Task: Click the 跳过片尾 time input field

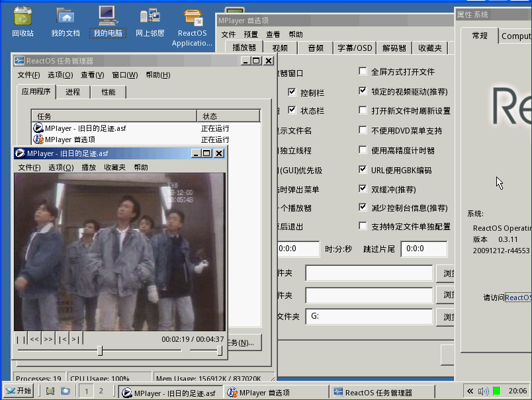Action: pos(423,249)
